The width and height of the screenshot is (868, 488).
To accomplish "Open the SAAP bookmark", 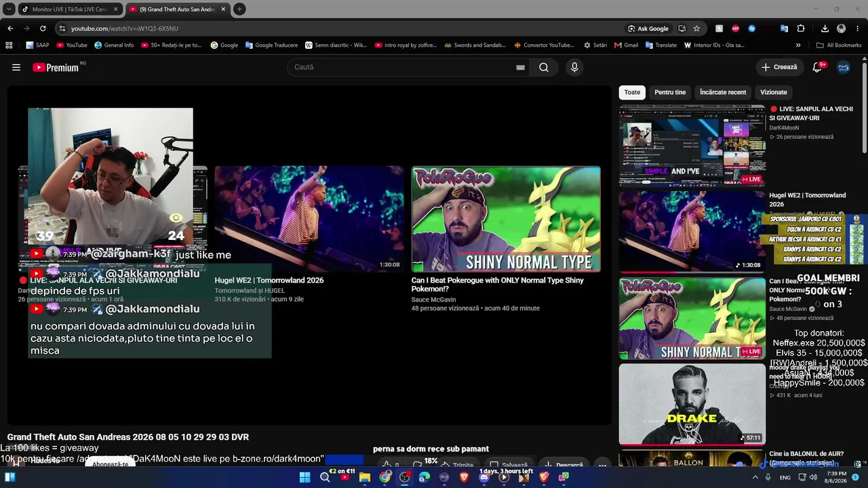I will [x=37, y=45].
